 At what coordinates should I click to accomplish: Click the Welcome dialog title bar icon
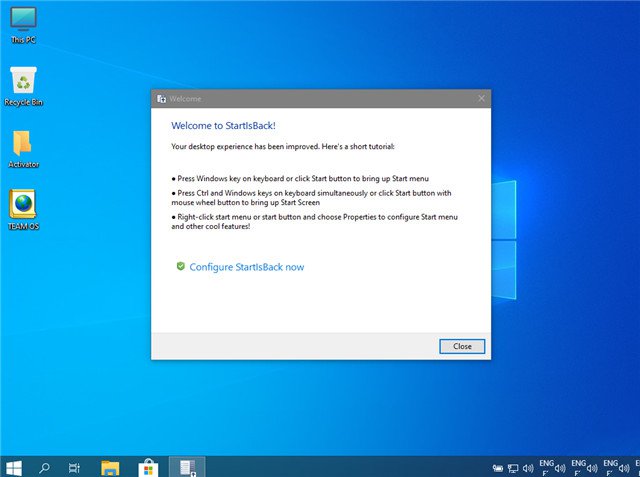click(161, 99)
